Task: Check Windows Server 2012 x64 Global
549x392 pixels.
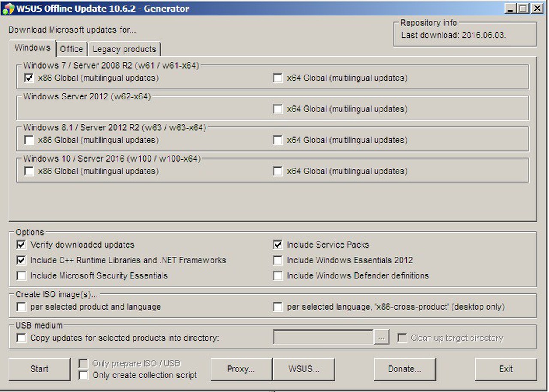Action: coord(278,109)
